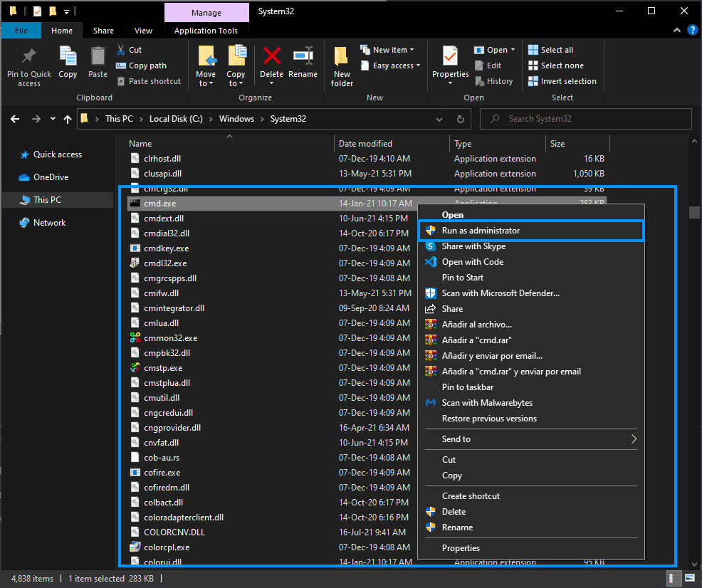Screen dimensions: 702x588
Task: Enable Invert selection
Action: [x=562, y=80]
